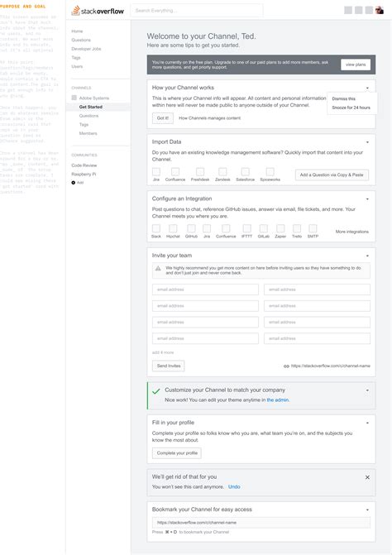The image size is (392, 555).
Task: Choose the Trello integration icon
Action: [297, 228]
